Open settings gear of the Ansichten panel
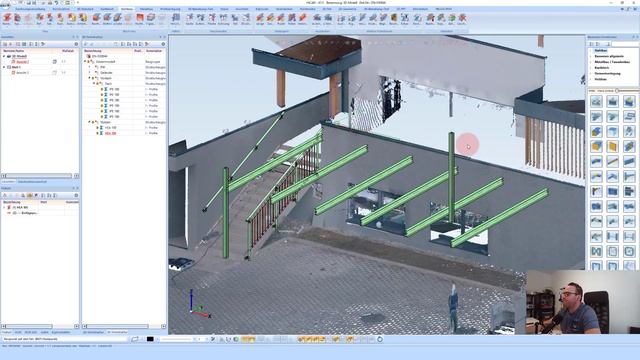The width and height of the screenshot is (640, 360). point(76,44)
